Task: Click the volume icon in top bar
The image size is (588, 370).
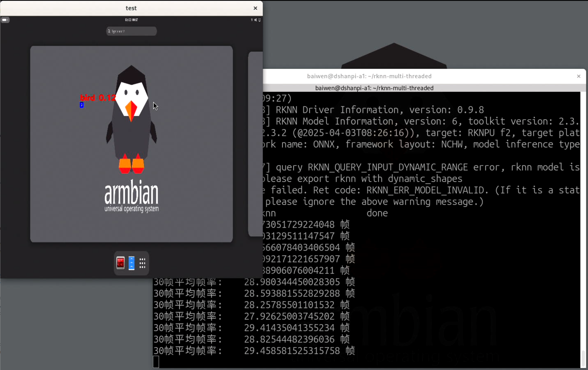Action: 255,20
